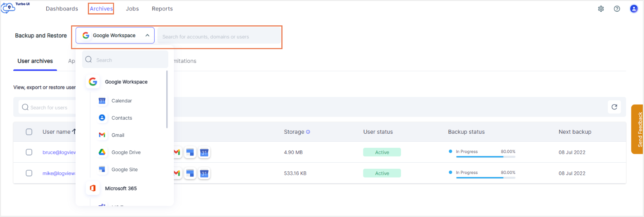Click the Backup and Restore heading
Viewport: 644px width, 217px height.
point(41,35)
